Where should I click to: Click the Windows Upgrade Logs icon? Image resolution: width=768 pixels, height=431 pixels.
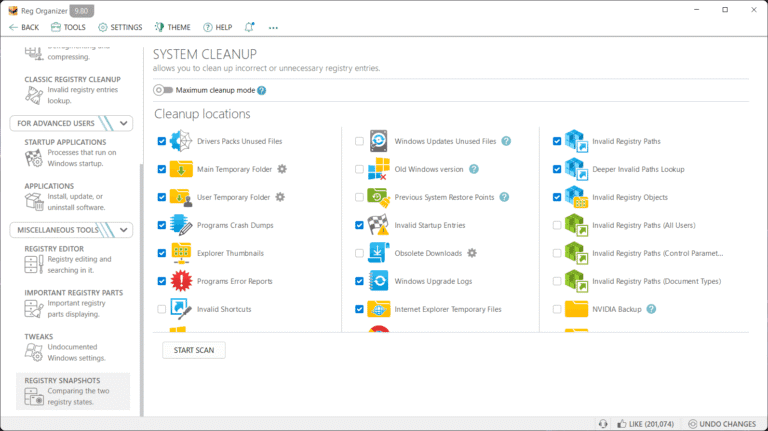click(x=378, y=281)
